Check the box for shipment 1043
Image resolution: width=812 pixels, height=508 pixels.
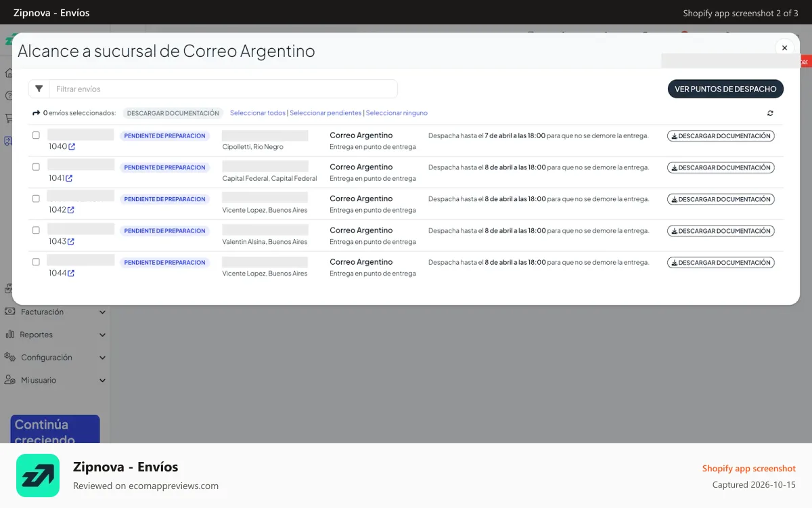pos(36,230)
